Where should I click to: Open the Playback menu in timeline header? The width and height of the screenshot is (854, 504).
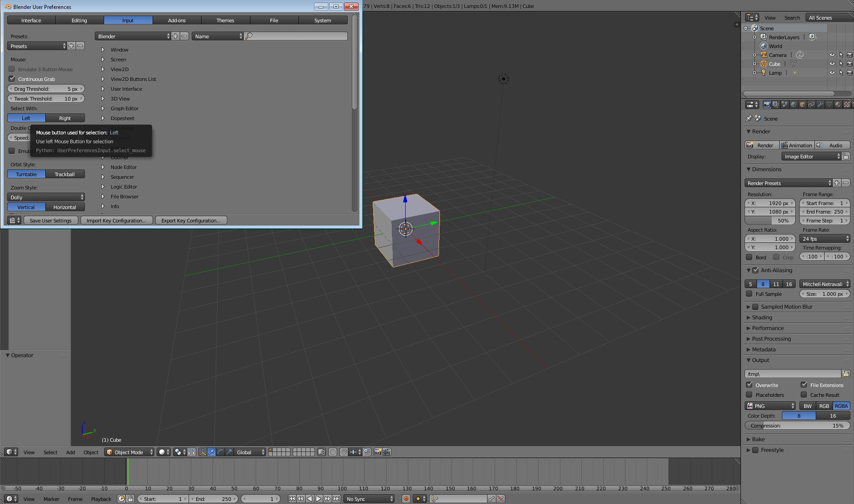[x=101, y=499]
